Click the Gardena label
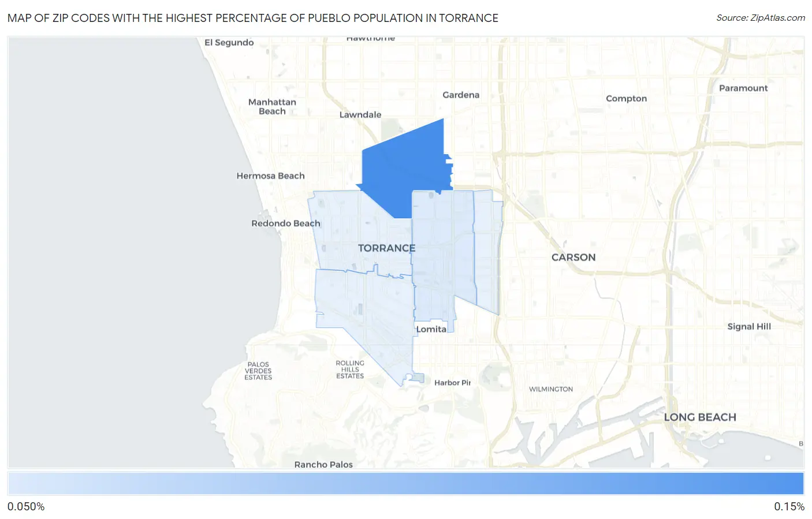The width and height of the screenshot is (812, 519). click(x=461, y=95)
